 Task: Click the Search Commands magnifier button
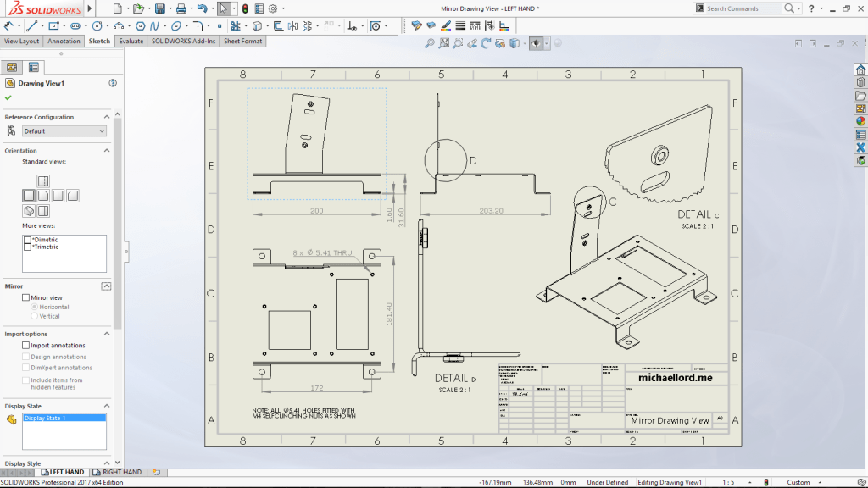click(789, 8)
